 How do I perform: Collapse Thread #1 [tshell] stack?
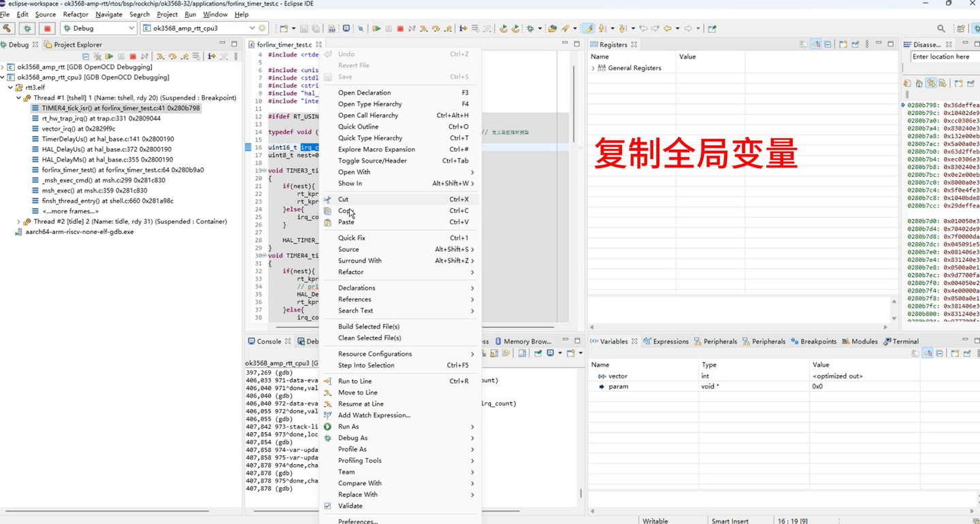click(x=18, y=98)
